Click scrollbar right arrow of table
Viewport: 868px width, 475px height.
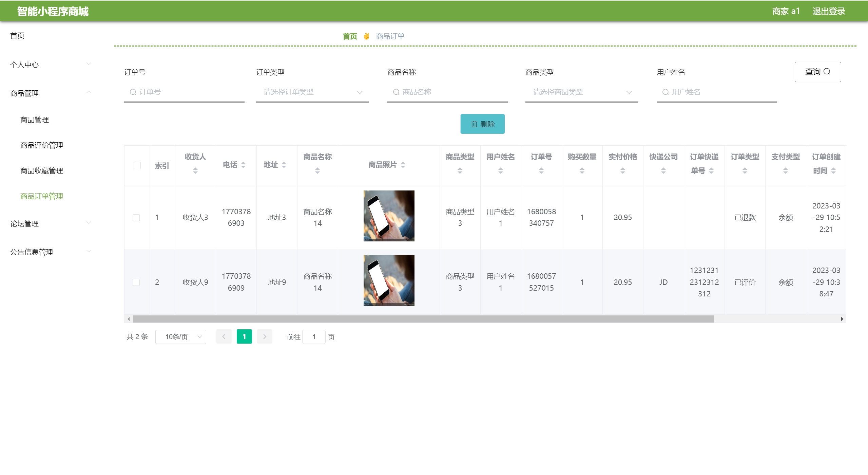842,319
